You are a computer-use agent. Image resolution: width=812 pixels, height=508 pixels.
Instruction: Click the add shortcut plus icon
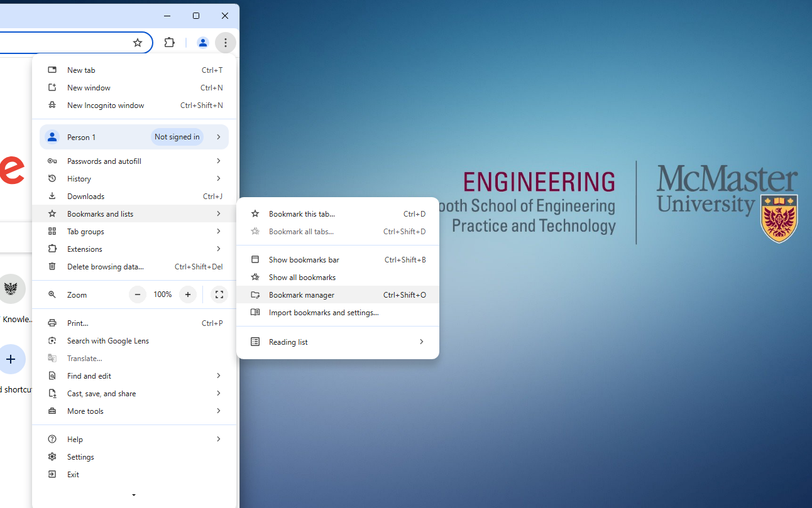(x=11, y=359)
